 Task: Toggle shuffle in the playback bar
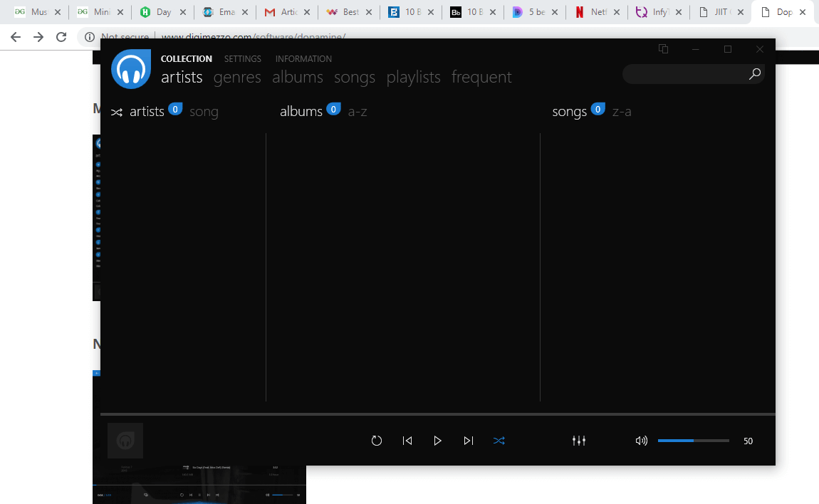point(499,441)
